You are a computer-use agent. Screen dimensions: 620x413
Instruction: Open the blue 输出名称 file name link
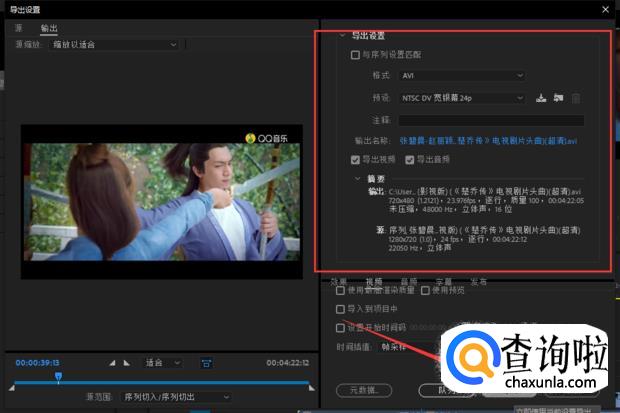click(488, 140)
